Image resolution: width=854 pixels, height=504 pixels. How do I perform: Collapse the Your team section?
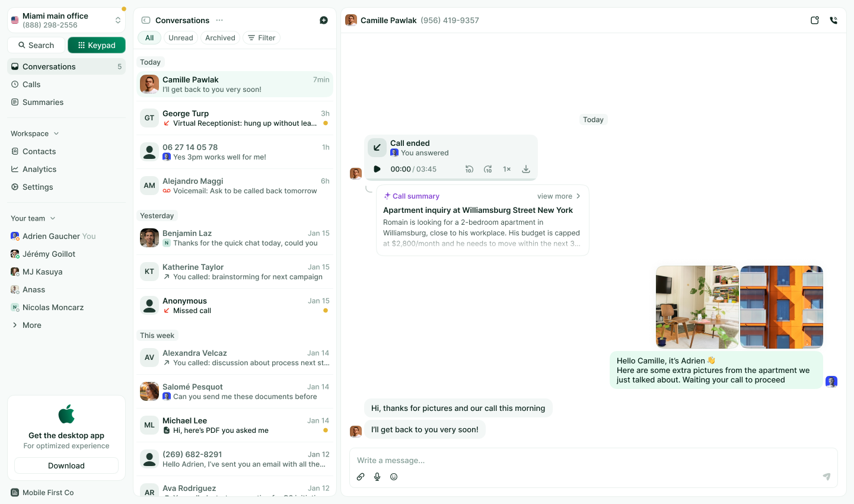(x=33, y=218)
